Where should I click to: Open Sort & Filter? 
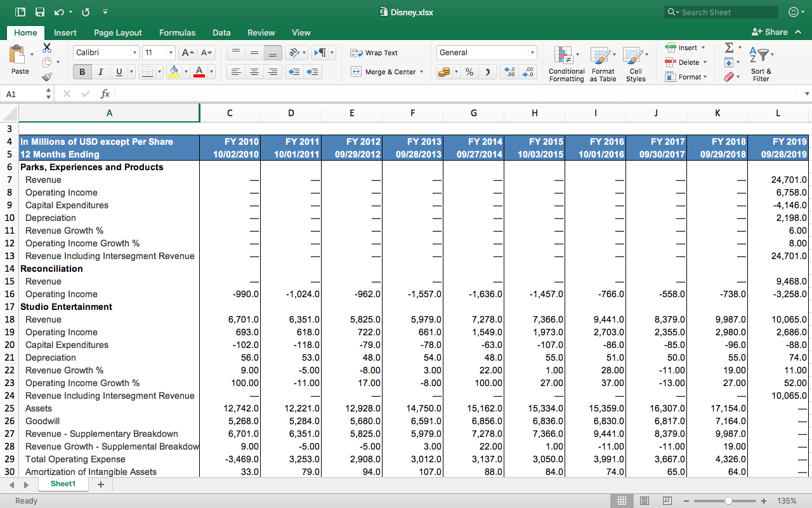click(x=761, y=64)
